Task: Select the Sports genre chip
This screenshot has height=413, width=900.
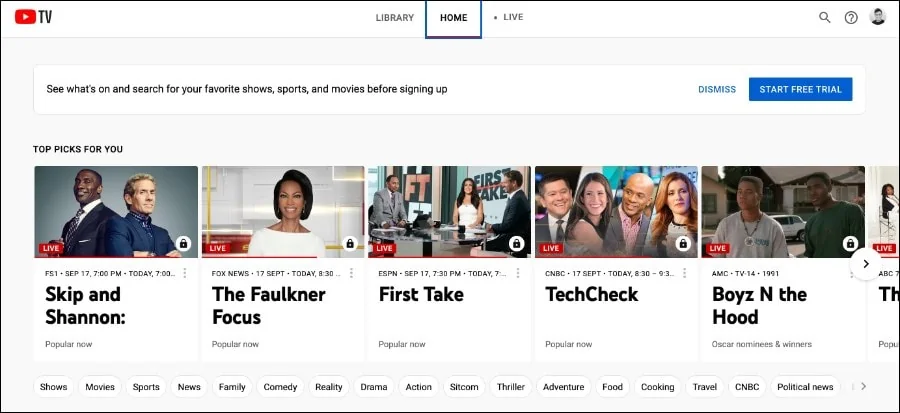Action: (146, 387)
